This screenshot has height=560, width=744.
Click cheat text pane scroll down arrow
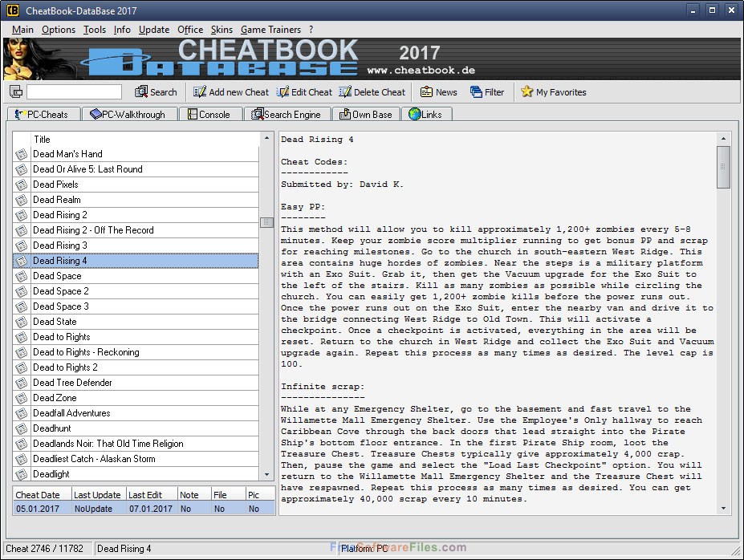[723, 509]
